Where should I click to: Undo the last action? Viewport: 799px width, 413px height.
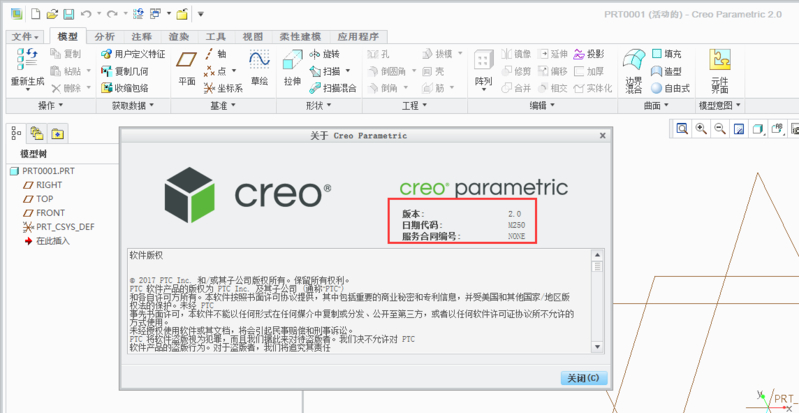(87, 14)
